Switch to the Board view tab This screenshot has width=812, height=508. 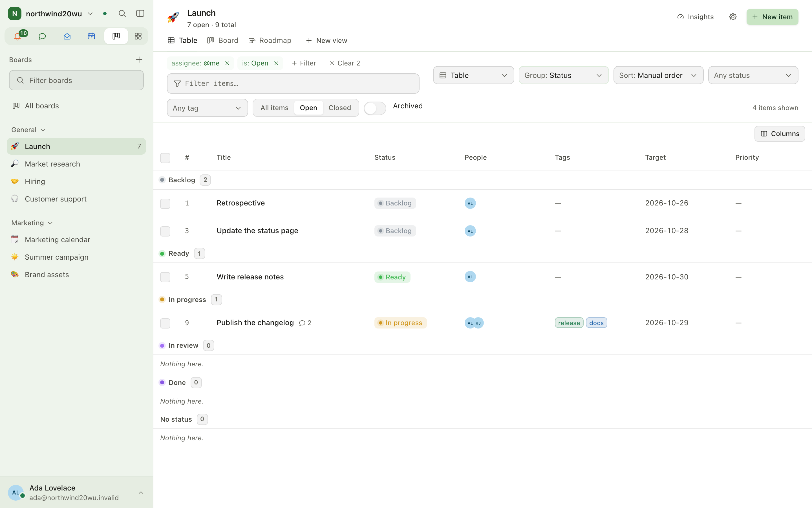pos(223,40)
